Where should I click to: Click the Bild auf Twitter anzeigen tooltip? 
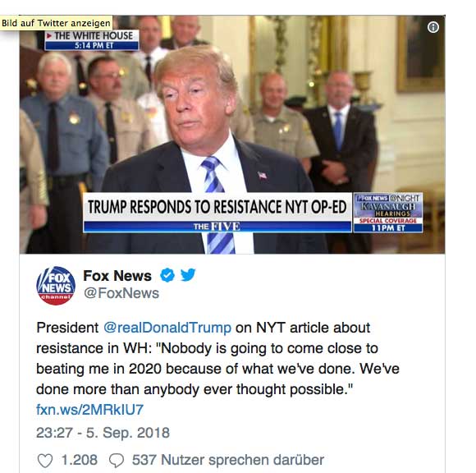(x=56, y=23)
